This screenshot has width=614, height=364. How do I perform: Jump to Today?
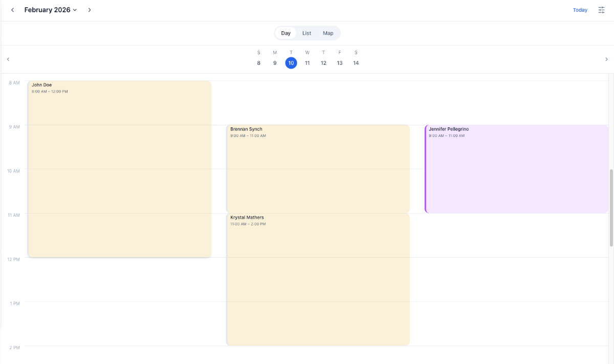[580, 10]
